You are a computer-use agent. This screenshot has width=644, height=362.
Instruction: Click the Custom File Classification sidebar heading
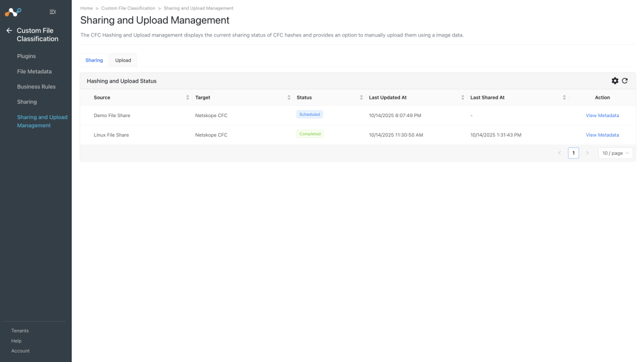(x=37, y=35)
